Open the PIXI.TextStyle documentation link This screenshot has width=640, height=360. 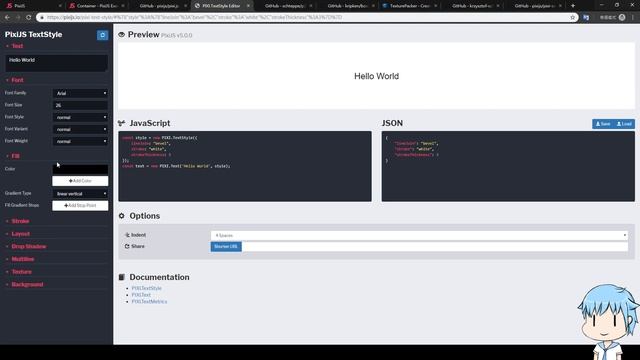point(147,288)
